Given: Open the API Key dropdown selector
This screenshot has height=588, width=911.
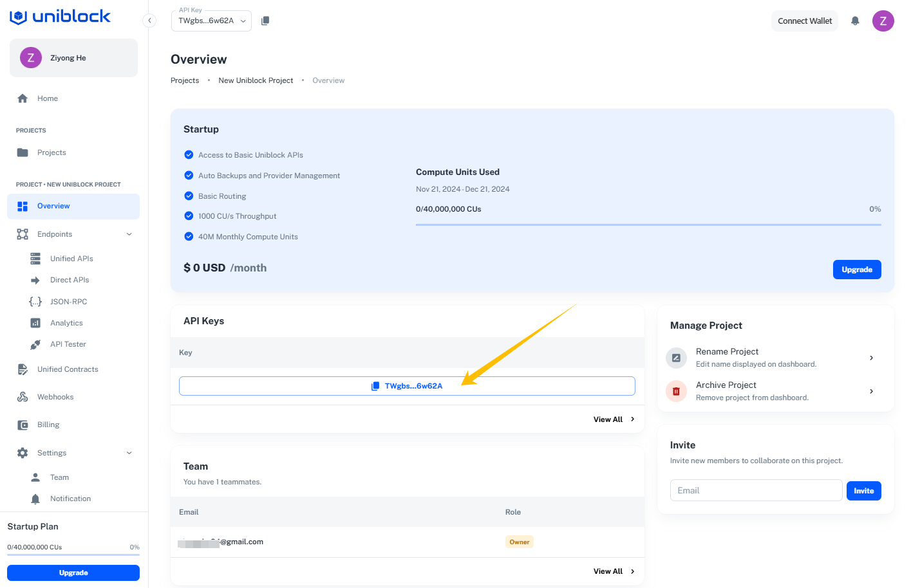Looking at the screenshot, I should point(211,21).
